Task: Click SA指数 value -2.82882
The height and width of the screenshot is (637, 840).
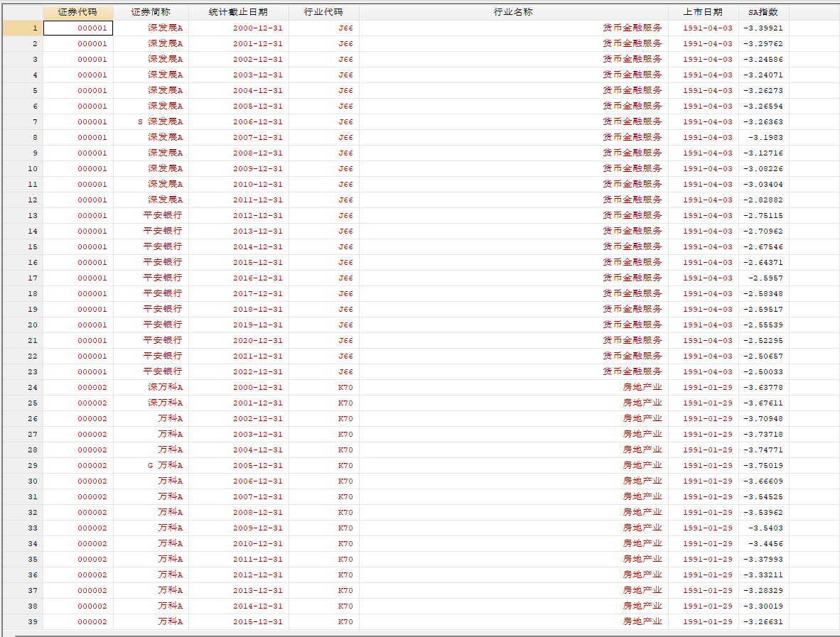Action: (x=763, y=200)
